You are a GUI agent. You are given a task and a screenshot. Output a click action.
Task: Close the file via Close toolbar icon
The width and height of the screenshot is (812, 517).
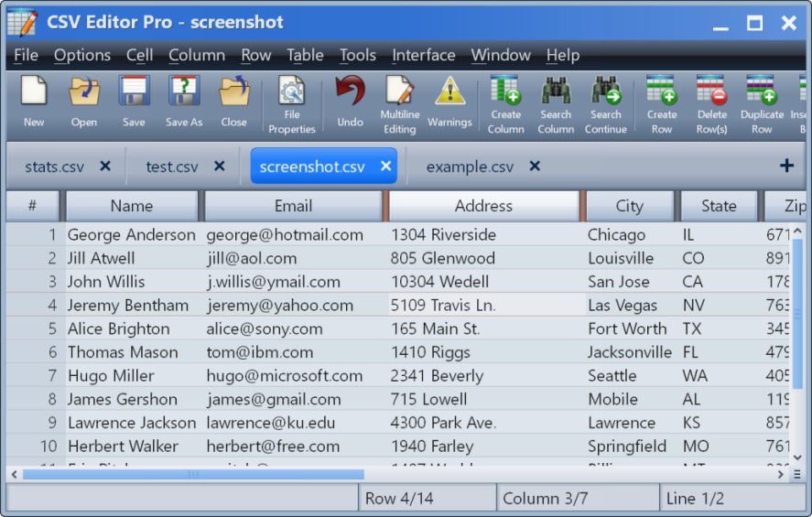click(x=234, y=102)
